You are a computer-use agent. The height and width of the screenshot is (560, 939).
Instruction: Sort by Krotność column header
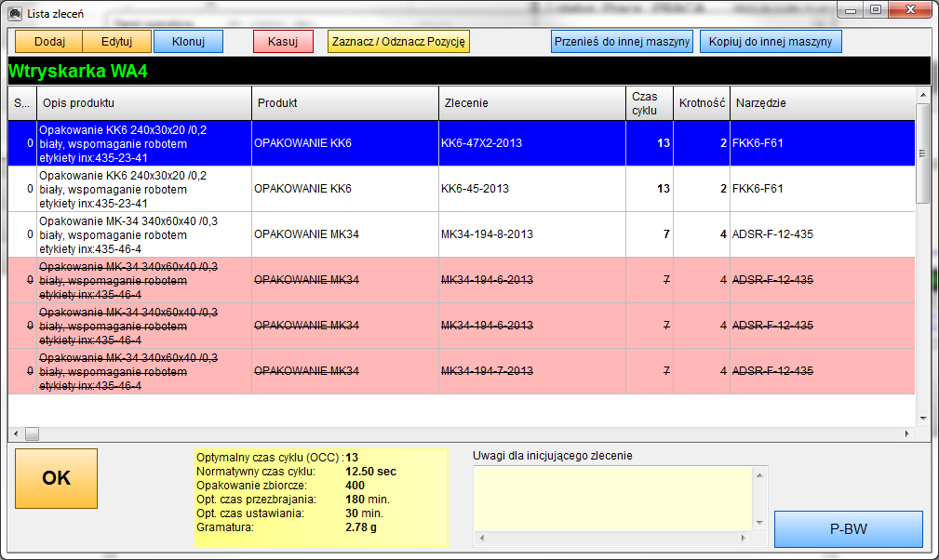tap(702, 103)
